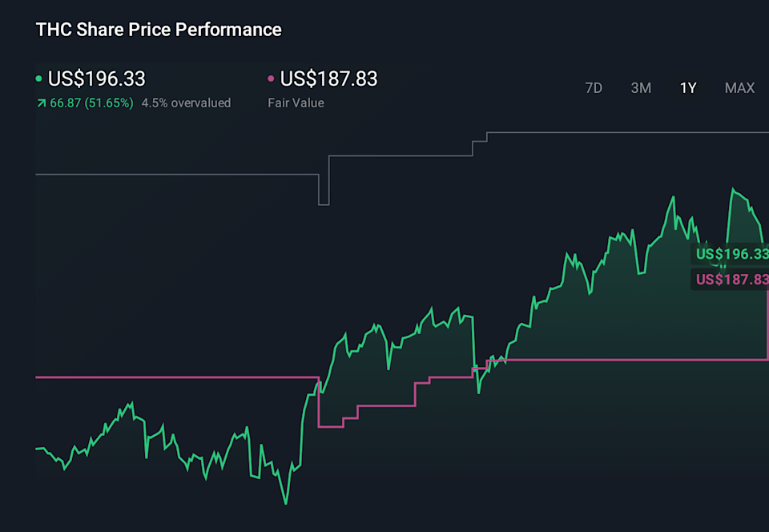Expand the 1Y chart period selector
The height and width of the screenshot is (532, 769).
click(688, 88)
